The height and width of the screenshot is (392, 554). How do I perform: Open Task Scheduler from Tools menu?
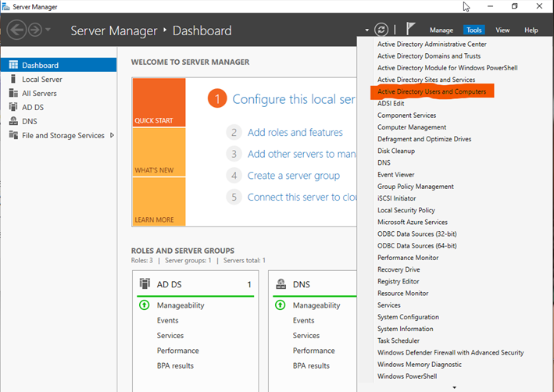(x=399, y=340)
